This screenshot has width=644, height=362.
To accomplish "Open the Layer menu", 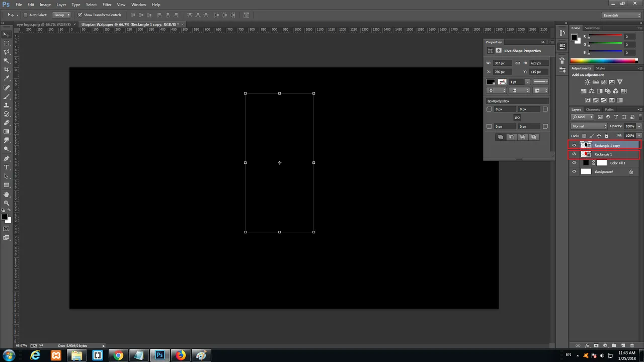I will 61,5.
